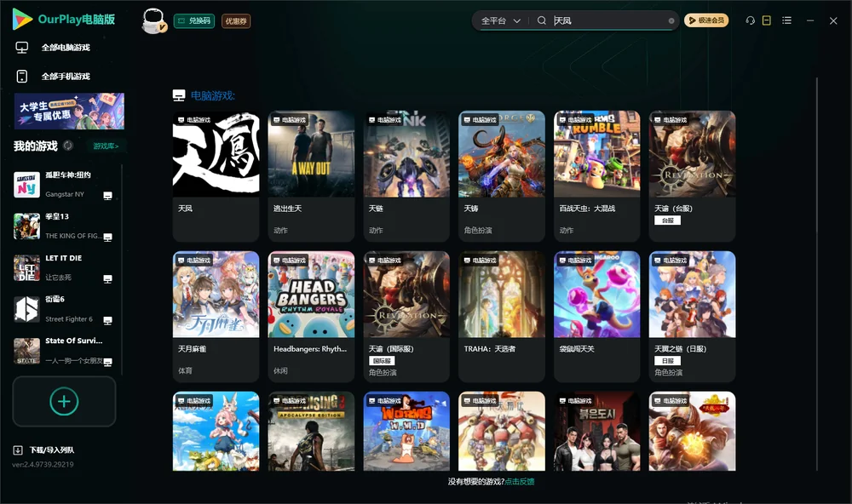Open the A Way Out 逃出生天 game cover
The height and width of the screenshot is (504, 852).
click(311, 154)
